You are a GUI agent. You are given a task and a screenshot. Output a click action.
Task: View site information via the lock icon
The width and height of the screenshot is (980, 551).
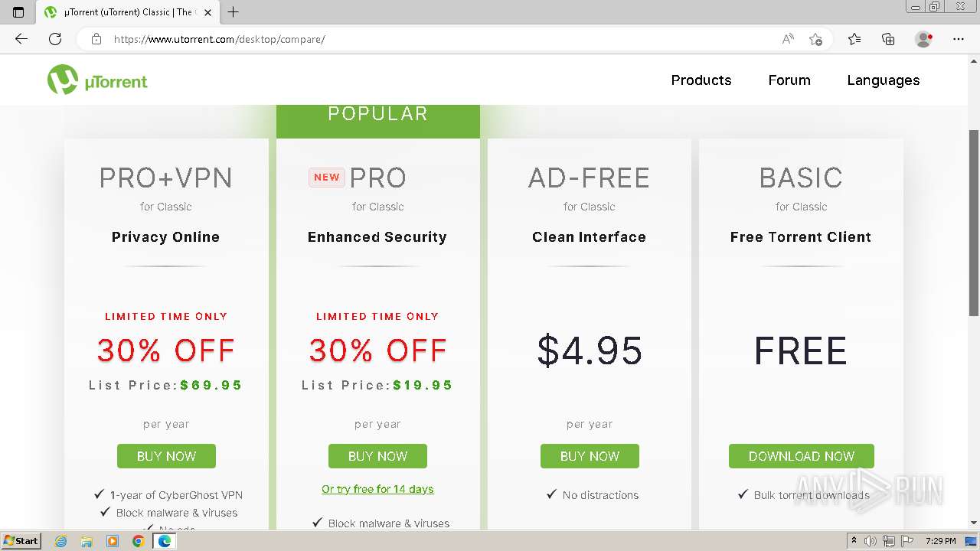[96, 39]
